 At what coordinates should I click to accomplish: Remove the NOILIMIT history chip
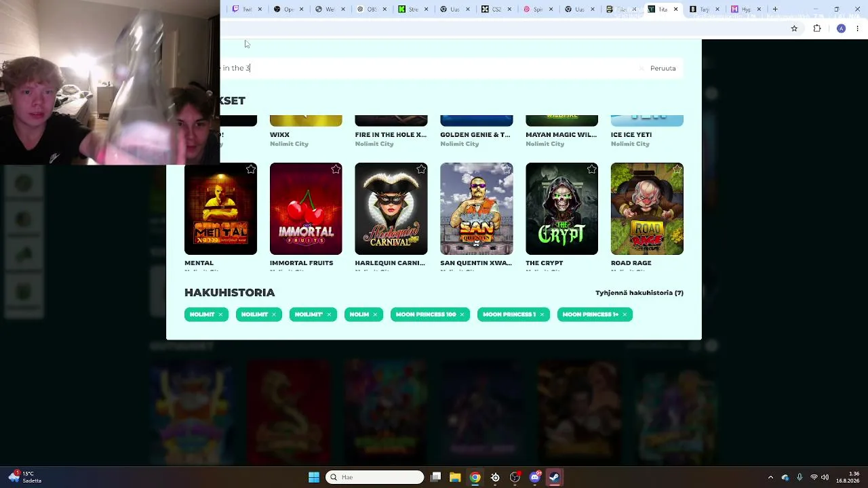tap(274, 314)
